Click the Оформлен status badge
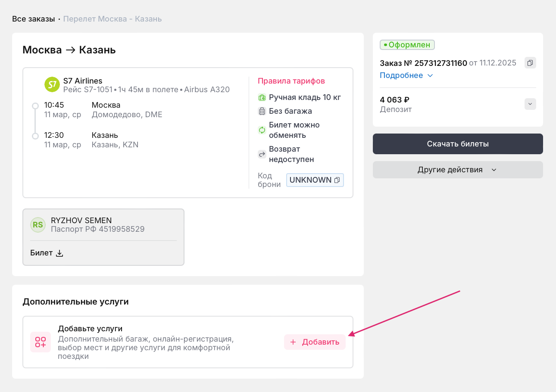This screenshot has height=392, width=556. coord(407,45)
